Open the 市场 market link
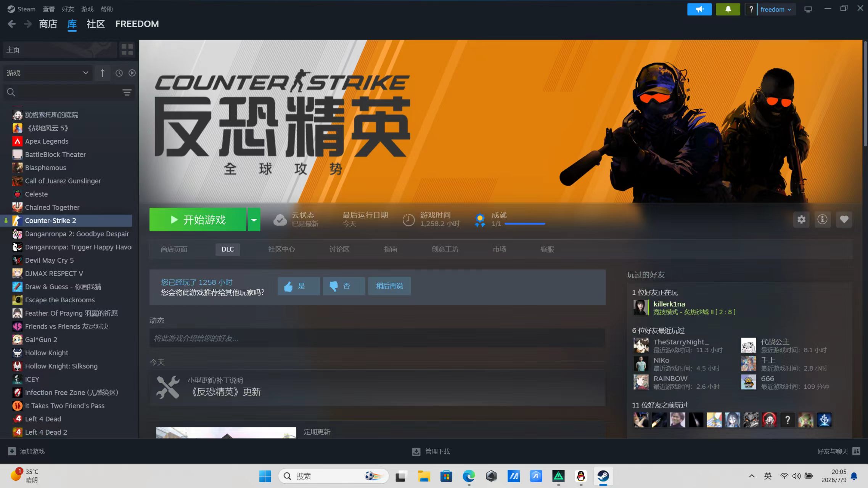Screen dimensions: 868x488 pos(499,249)
